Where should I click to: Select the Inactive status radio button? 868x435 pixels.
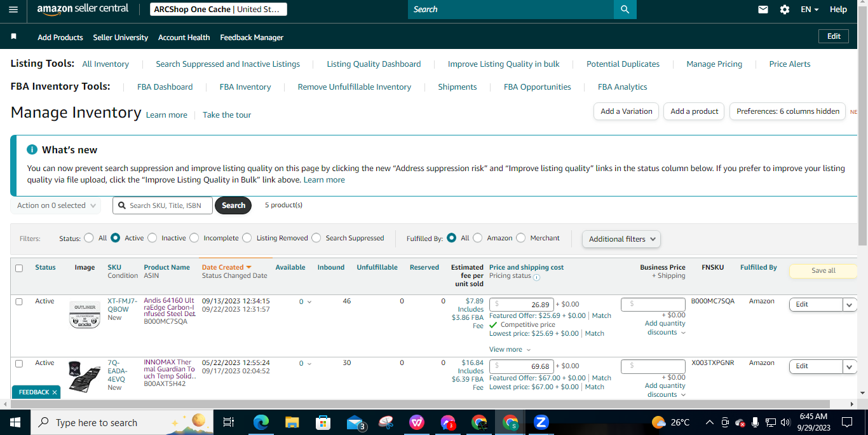[x=152, y=238]
